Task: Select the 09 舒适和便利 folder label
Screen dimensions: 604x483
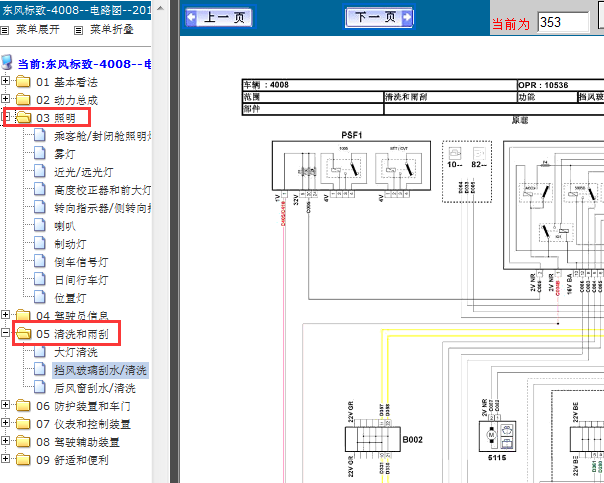Action: 72,460
